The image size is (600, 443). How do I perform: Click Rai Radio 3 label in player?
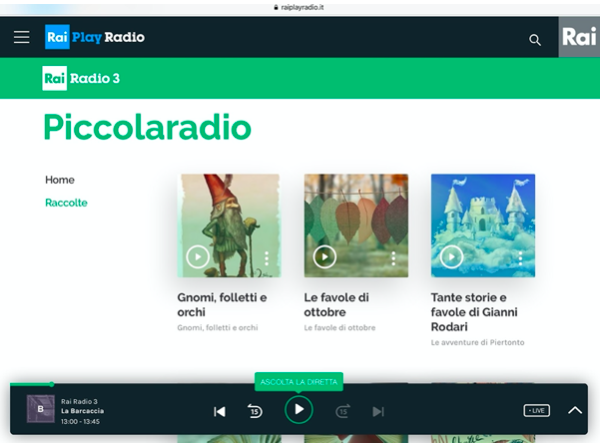pyautogui.click(x=79, y=401)
